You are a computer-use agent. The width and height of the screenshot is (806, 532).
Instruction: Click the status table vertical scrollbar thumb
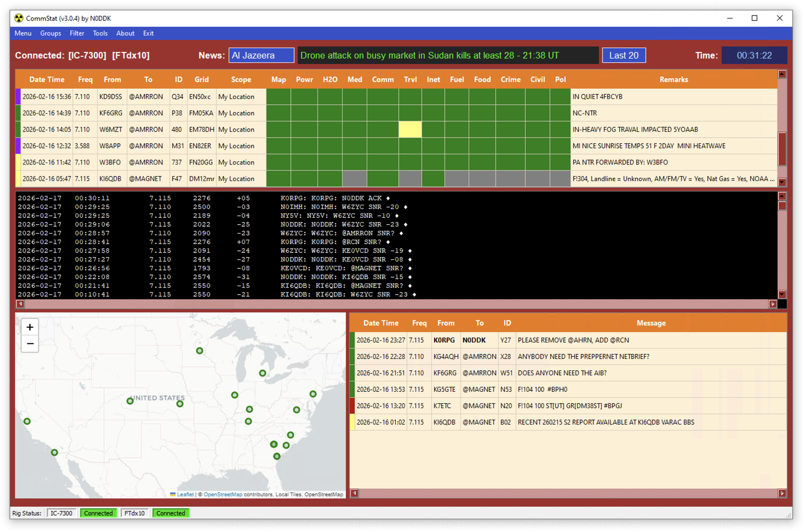point(782,149)
